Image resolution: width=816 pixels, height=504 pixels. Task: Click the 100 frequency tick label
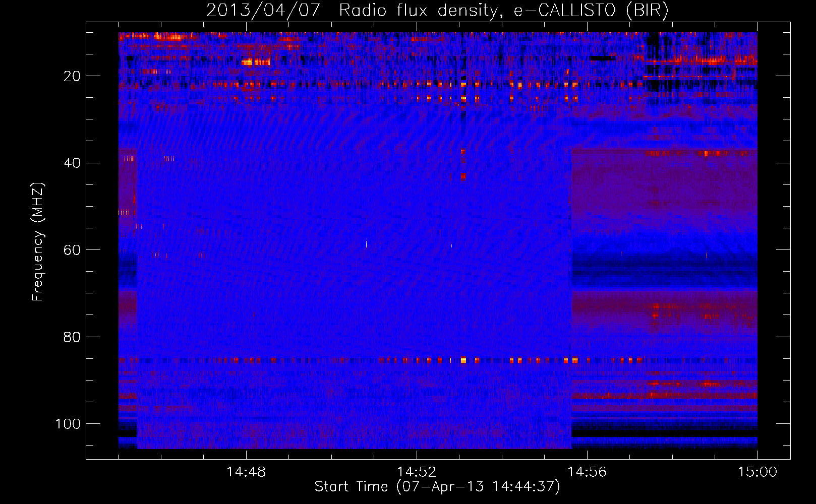(68, 424)
